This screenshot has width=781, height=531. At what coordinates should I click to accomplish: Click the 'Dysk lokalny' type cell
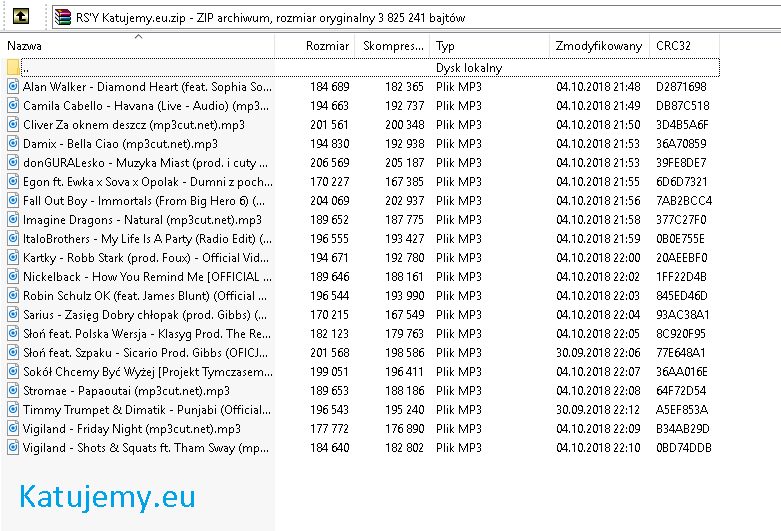[469, 68]
